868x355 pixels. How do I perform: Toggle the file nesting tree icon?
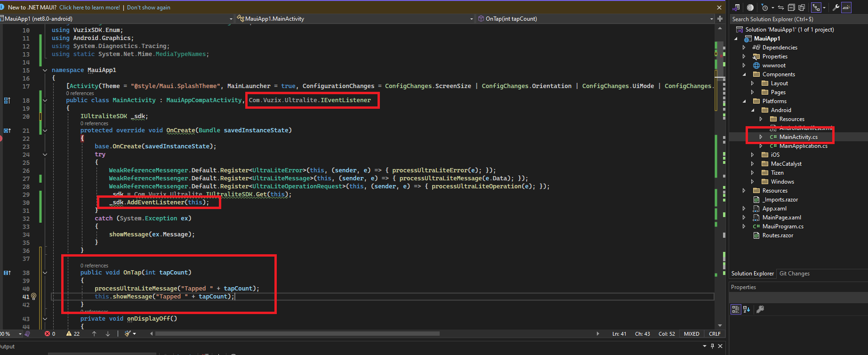[816, 8]
